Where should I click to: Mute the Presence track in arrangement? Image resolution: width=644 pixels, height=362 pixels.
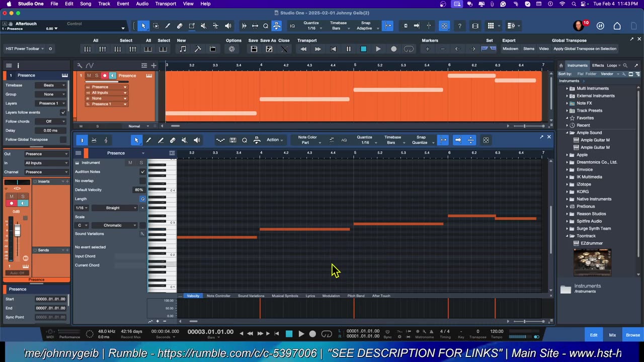click(89, 75)
